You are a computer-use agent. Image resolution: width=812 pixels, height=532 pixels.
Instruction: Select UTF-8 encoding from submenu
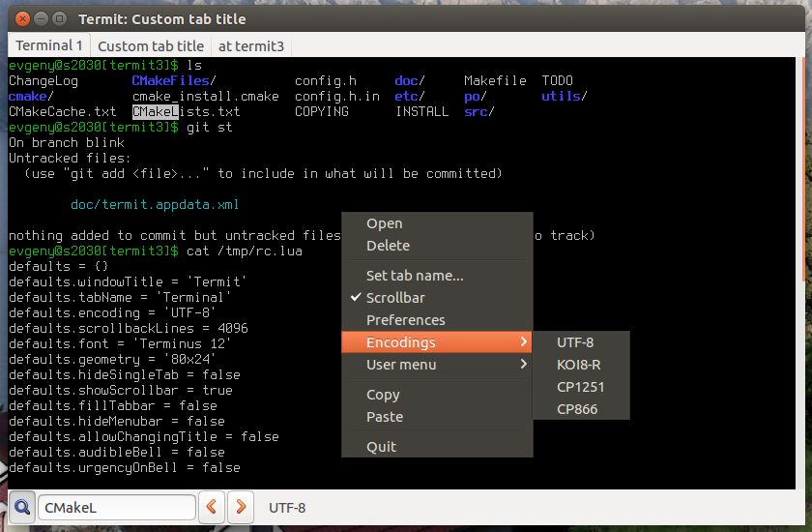(x=575, y=342)
